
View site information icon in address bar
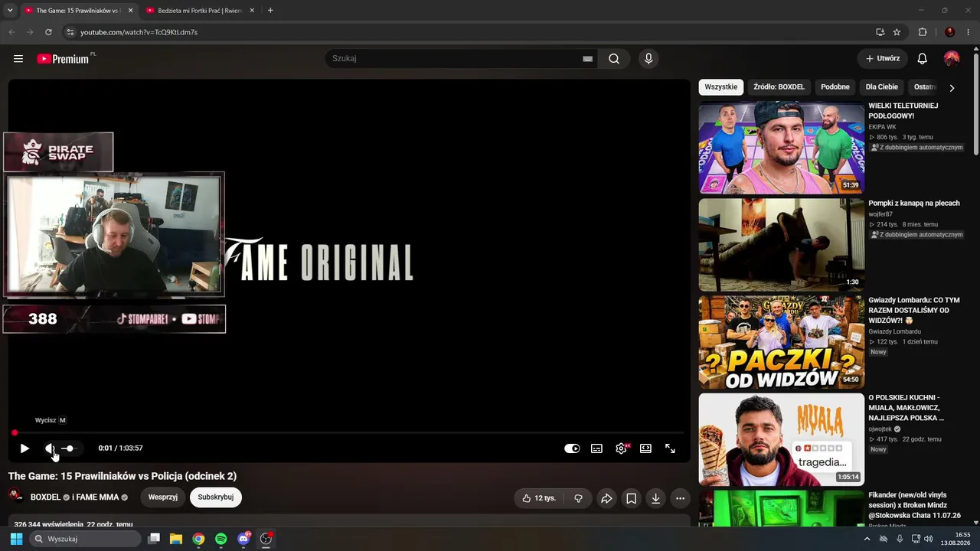70,32
